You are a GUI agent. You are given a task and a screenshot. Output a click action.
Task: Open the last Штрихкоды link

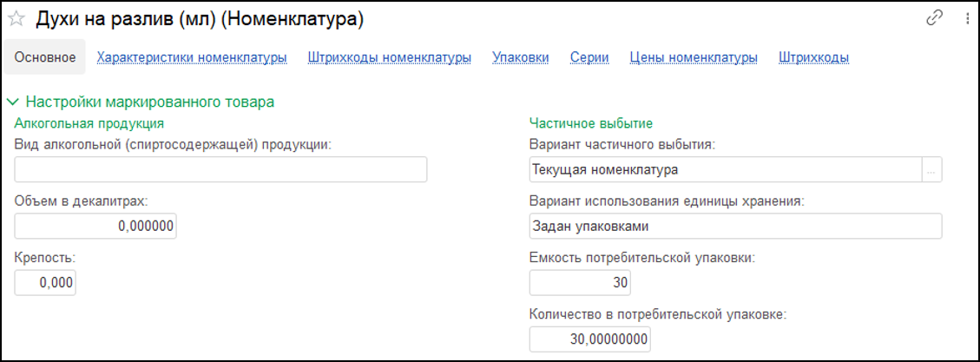coord(813,57)
